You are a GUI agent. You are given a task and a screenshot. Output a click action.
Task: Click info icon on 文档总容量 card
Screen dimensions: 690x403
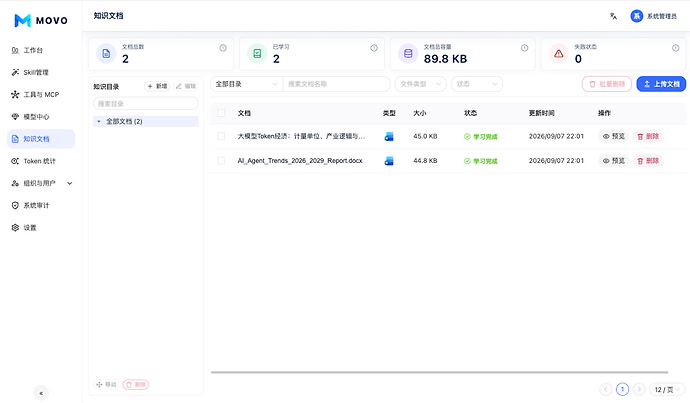pyautogui.click(x=525, y=48)
